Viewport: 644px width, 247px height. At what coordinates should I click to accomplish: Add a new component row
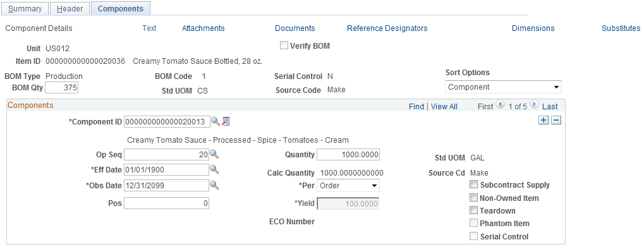544,120
